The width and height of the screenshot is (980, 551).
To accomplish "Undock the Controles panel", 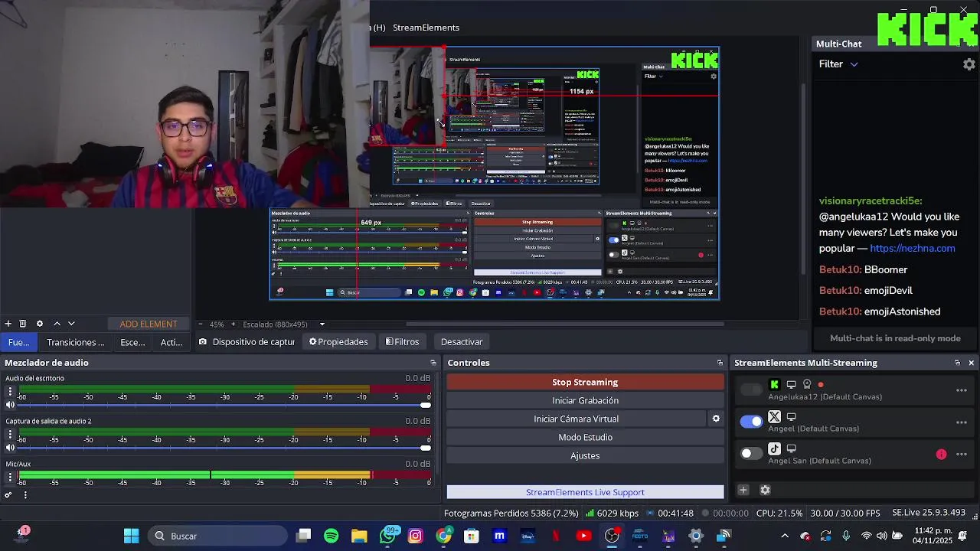I will tap(720, 363).
